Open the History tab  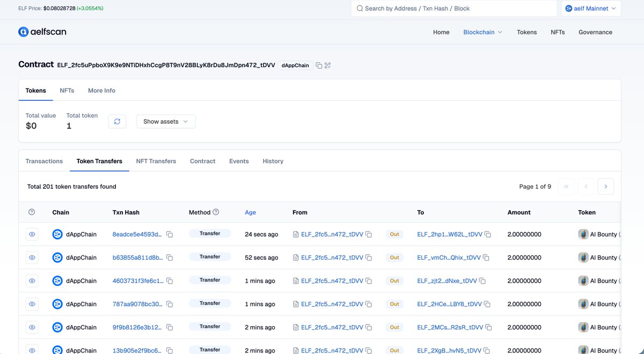273,161
